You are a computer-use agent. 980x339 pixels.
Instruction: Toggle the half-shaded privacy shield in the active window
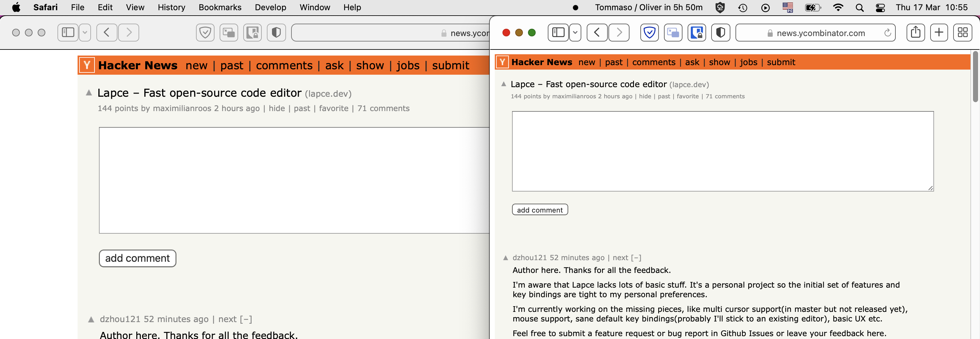[x=720, y=33]
